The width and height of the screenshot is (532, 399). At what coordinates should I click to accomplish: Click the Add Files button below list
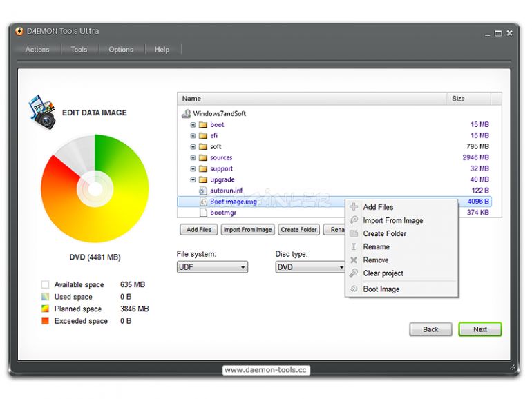point(199,229)
